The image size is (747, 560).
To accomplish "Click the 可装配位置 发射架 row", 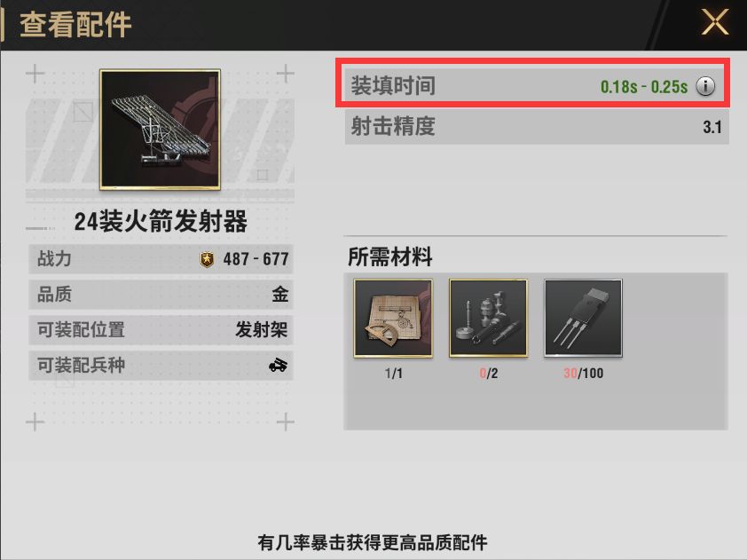I will (161, 329).
